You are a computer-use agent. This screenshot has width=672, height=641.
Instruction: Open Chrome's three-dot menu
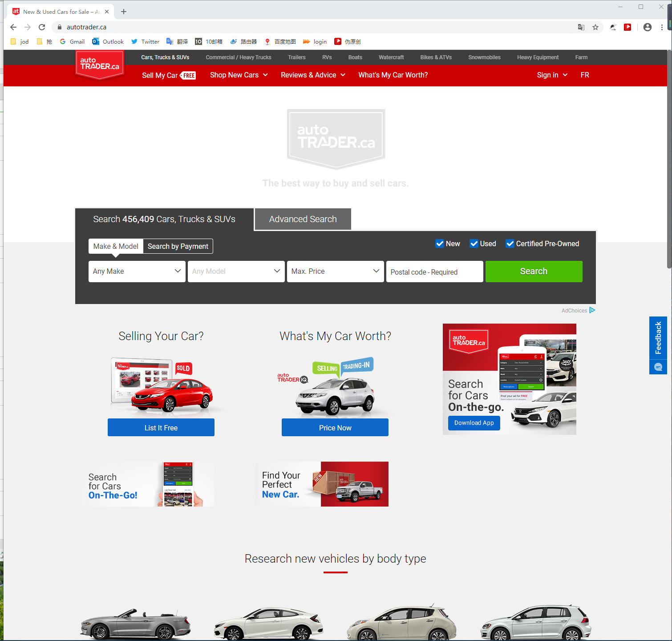pyautogui.click(x=662, y=27)
